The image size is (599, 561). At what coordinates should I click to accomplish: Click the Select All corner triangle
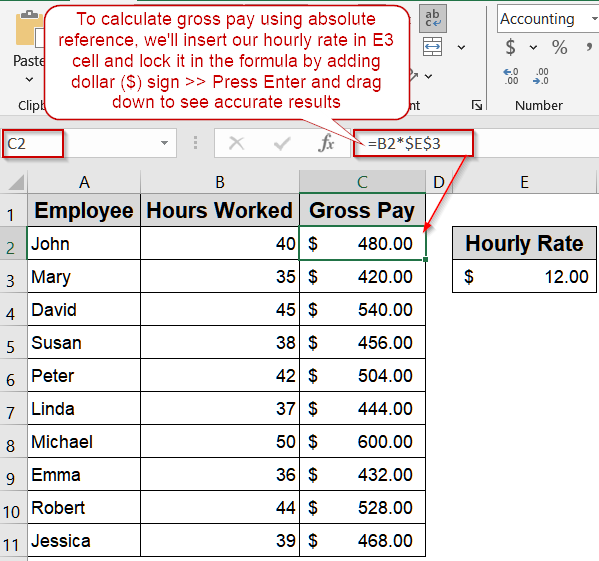16,183
